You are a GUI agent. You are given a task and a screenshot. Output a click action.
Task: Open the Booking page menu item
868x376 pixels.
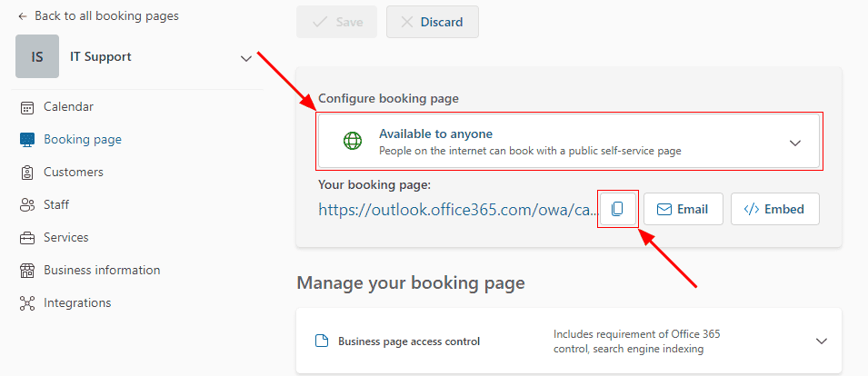pos(82,140)
